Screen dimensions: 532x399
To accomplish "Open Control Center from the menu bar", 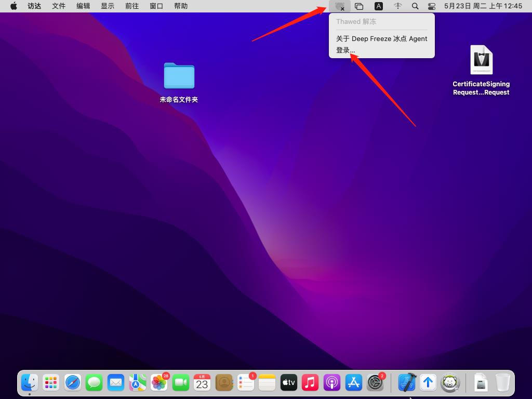I will coord(432,6).
